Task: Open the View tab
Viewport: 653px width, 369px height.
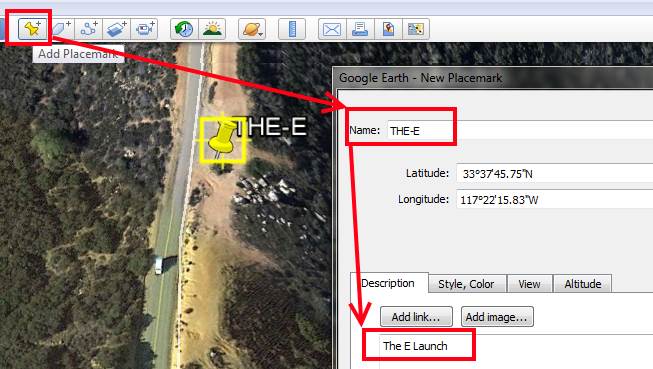Action: (x=529, y=284)
